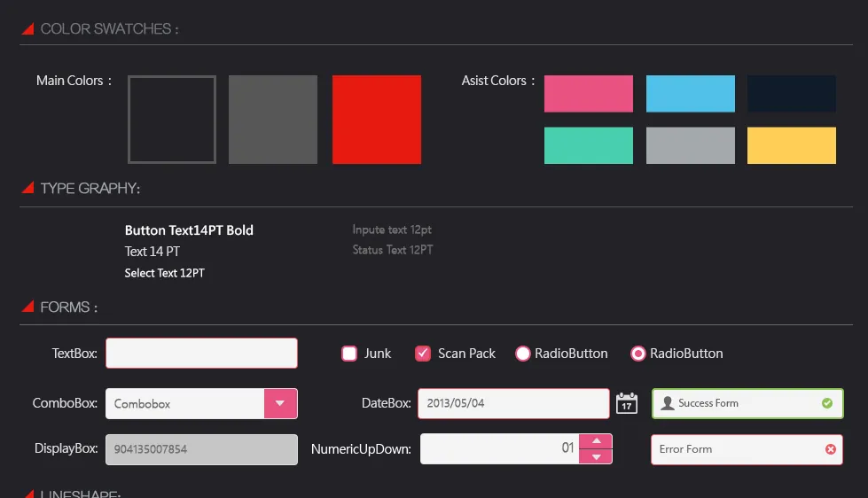The image size is (868, 498).
Task: Click the 'Select Text 12PT' sample
Action: click(x=164, y=273)
